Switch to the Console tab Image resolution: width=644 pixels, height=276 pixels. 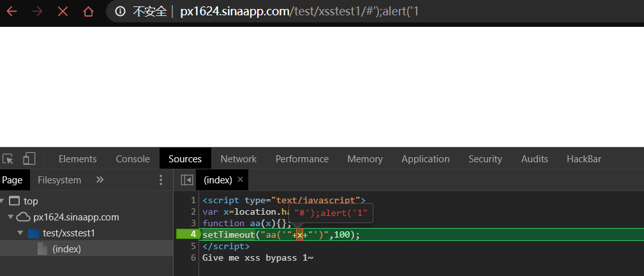click(133, 159)
